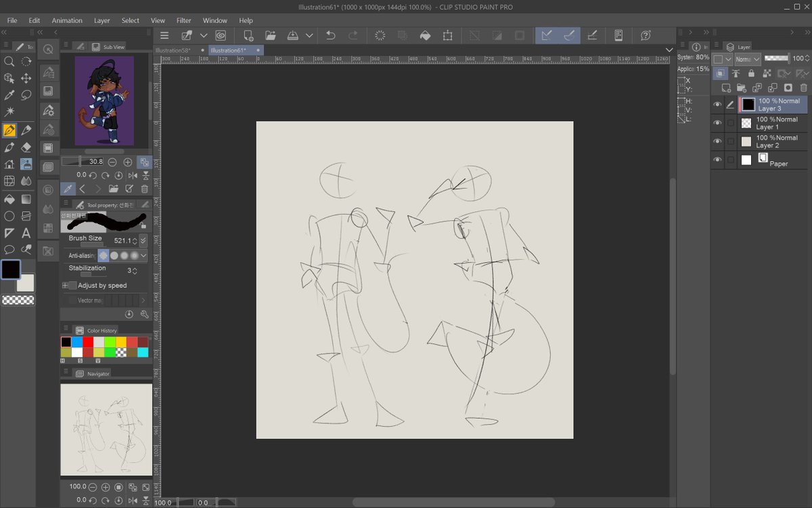This screenshot has width=812, height=508.
Task: Click the layer mask circle icon
Action: (788, 87)
